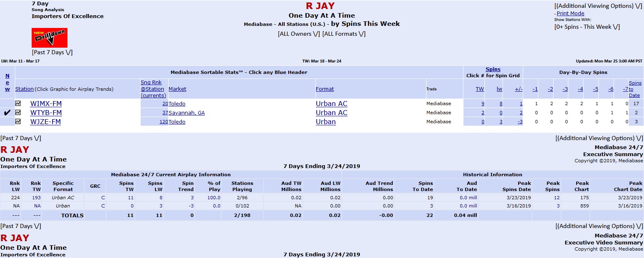Sort by lw spins column
Viewport: 644px width, 258px height.
tap(499, 89)
